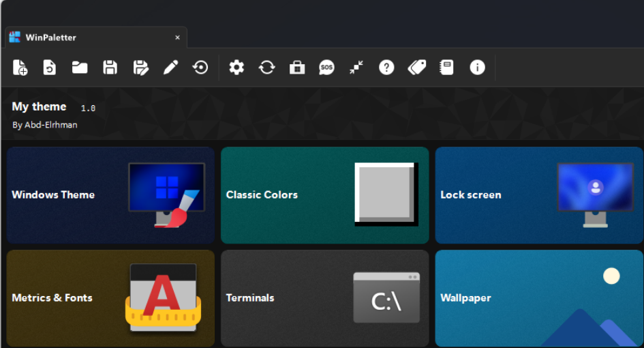
Task: Click the store shopping bag icon
Action: point(296,67)
